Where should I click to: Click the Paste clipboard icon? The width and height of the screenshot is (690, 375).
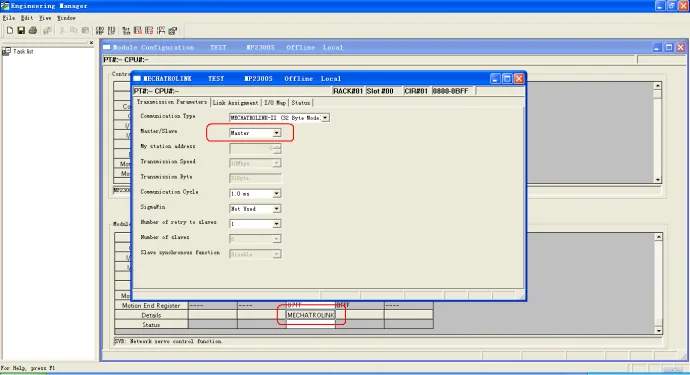point(85,30)
